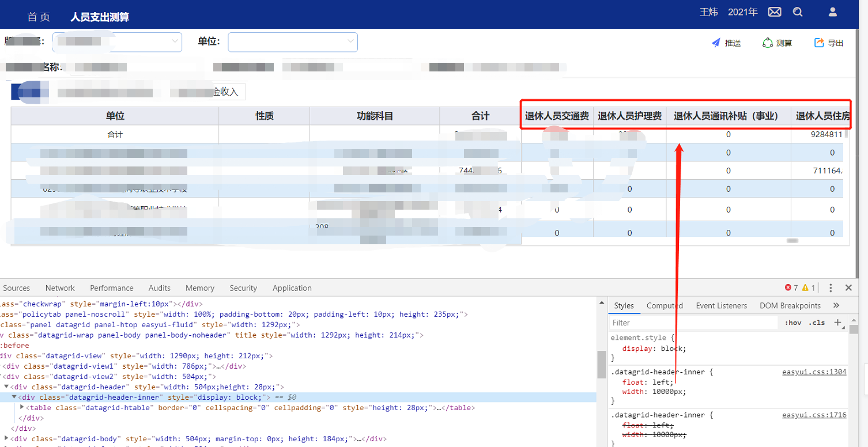The image size is (868, 447).
Task: Click the 测算 button label
Action: [x=784, y=43]
